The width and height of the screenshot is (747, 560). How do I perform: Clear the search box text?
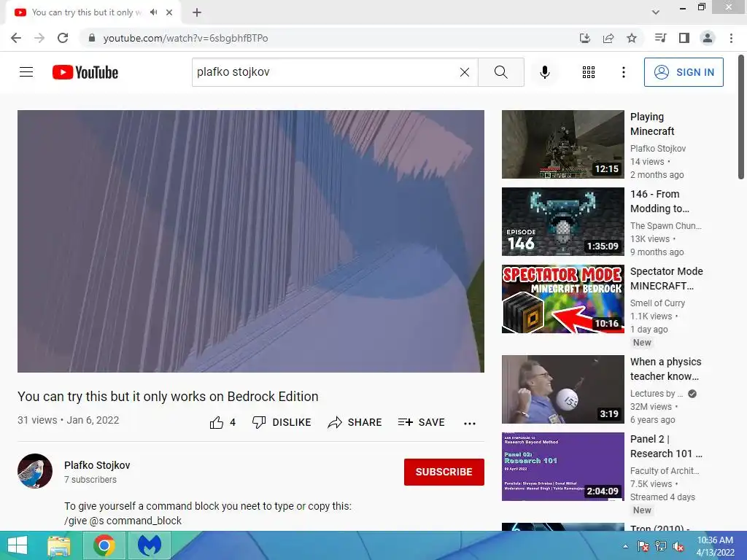pyautogui.click(x=465, y=72)
